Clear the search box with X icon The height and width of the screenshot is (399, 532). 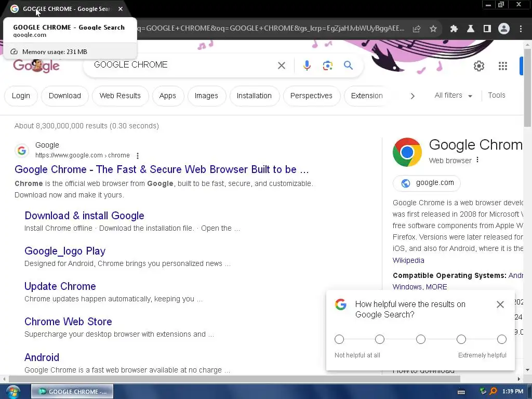pos(281,65)
